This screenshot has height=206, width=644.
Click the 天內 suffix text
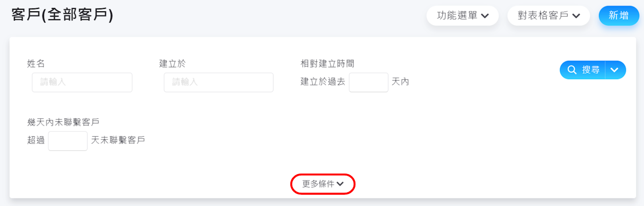[400, 82]
